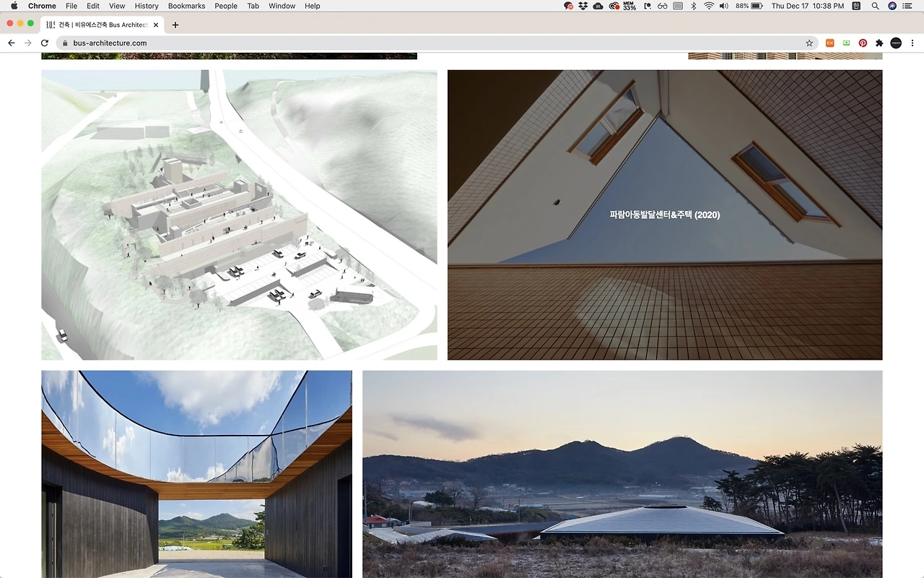Bookmark this page with the star
This screenshot has width=924, height=578.
(809, 43)
